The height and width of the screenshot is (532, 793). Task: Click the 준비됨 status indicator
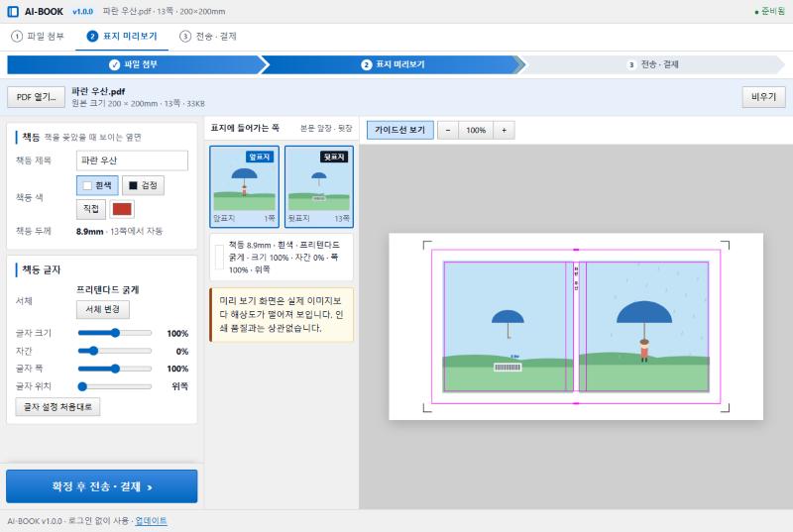pos(770,11)
